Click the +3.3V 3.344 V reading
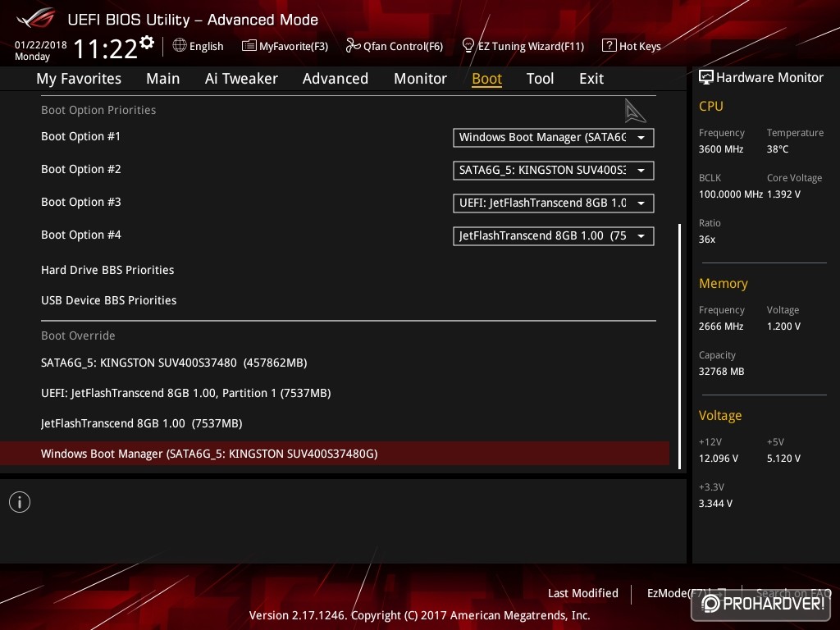Screen dimensions: 840x630 click(715, 504)
